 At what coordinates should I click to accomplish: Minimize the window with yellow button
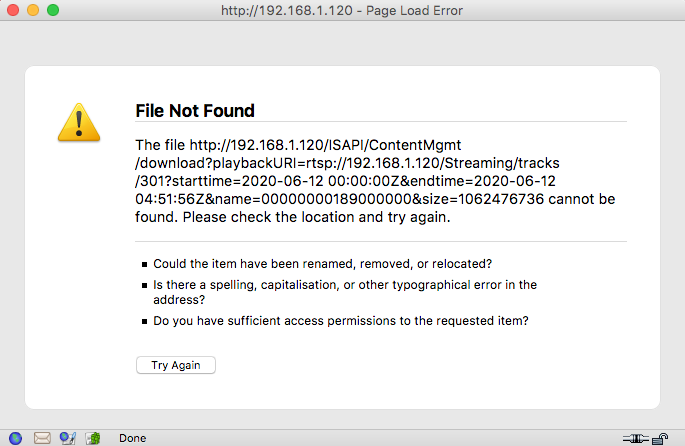click(33, 10)
